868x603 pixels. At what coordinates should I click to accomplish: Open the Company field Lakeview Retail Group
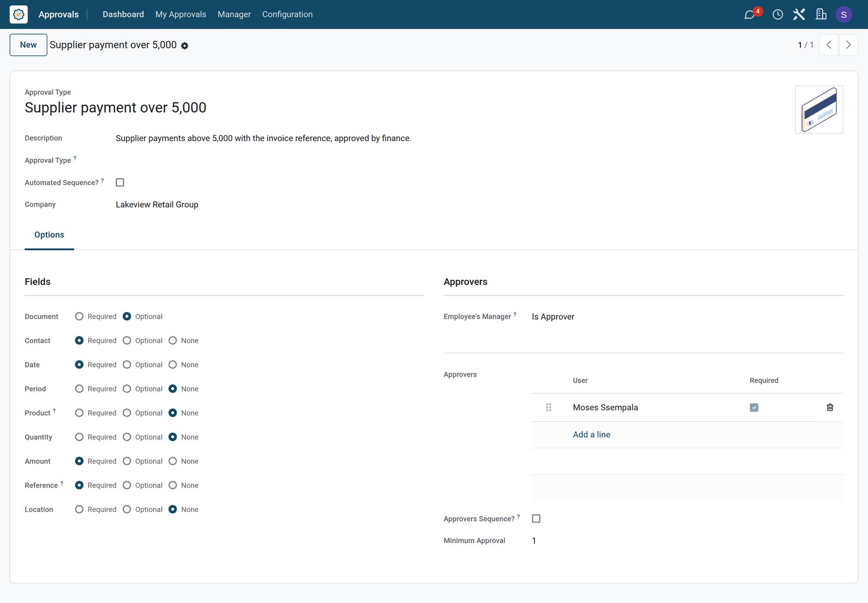270,205
